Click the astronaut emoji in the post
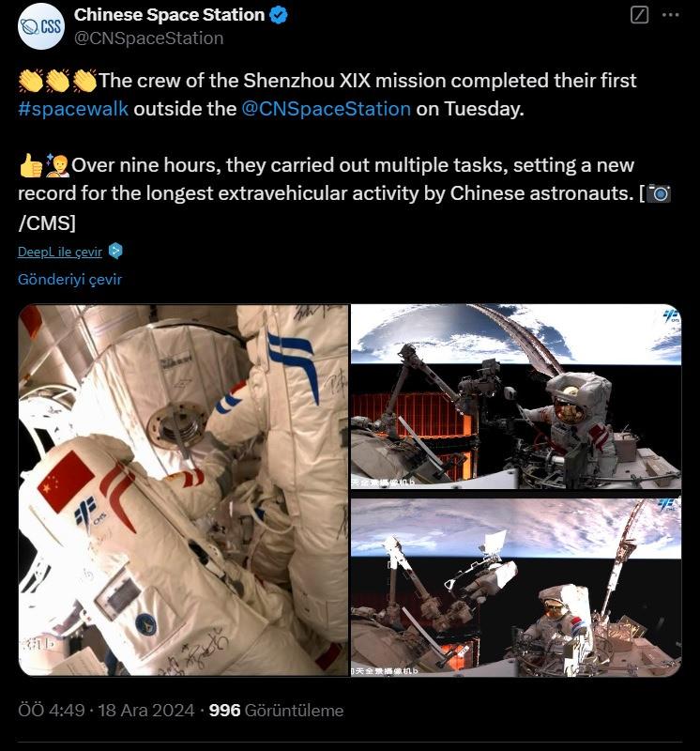 57,165
